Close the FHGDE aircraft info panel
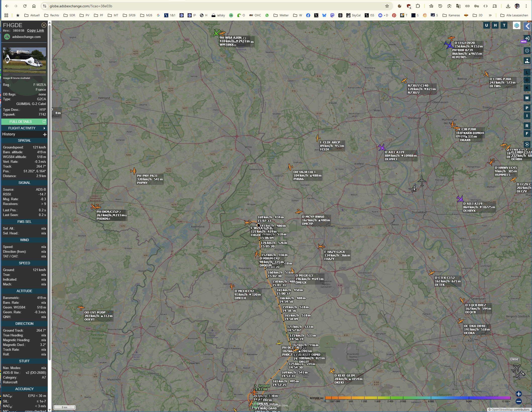532x412 pixels. pos(44,25)
